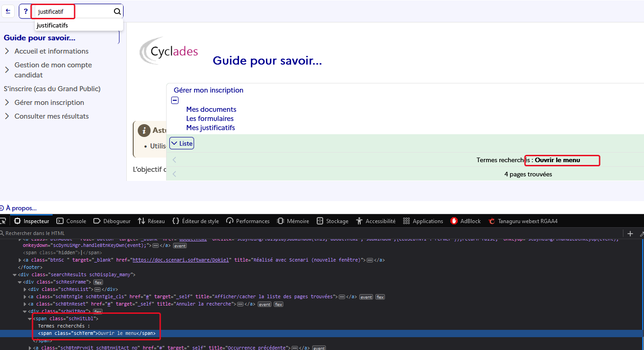This screenshot has width=644, height=350.
Task: Collapse the Gérer mon inscription minus box
Action: tap(174, 100)
